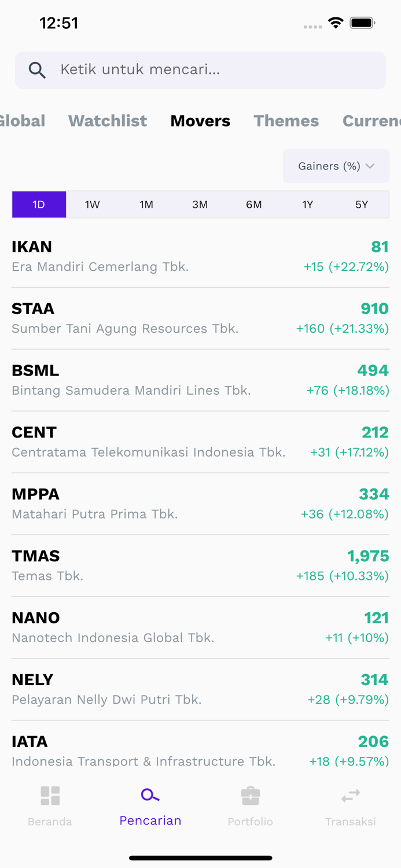Tap the chevron next to Gainers
This screenshot has height=868, width=401.
(370, 166)
